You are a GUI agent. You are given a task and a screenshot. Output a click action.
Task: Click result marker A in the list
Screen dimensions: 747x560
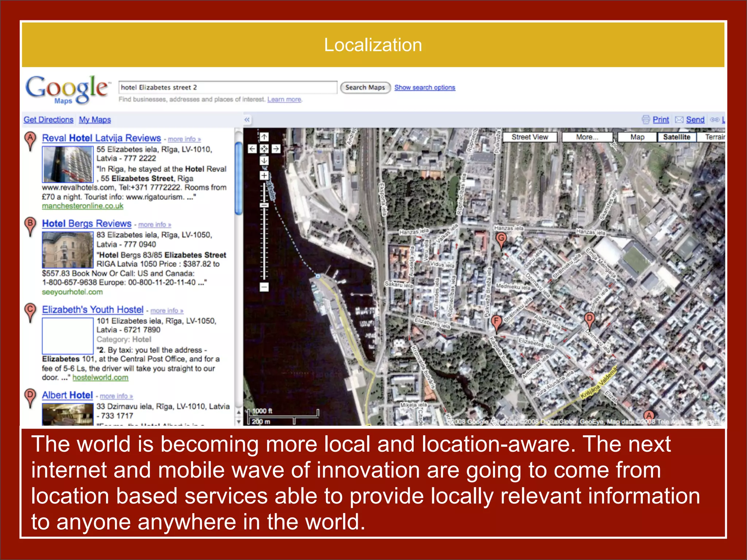tap(30, 141)
